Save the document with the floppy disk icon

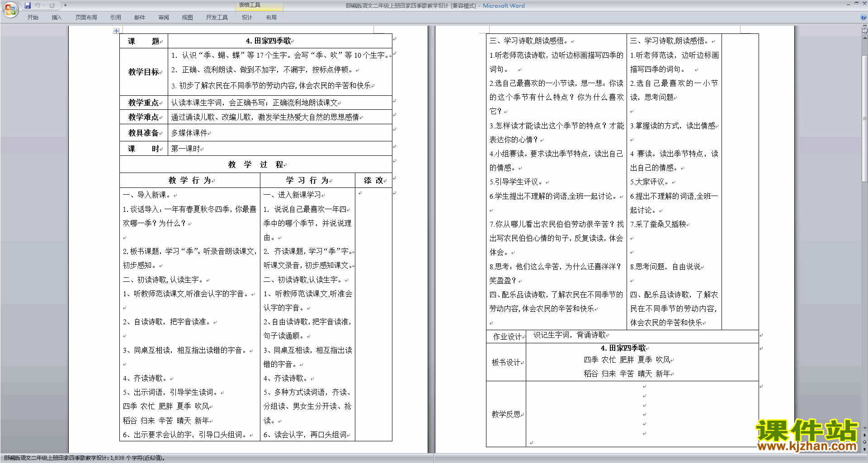(x=28, y=5)
